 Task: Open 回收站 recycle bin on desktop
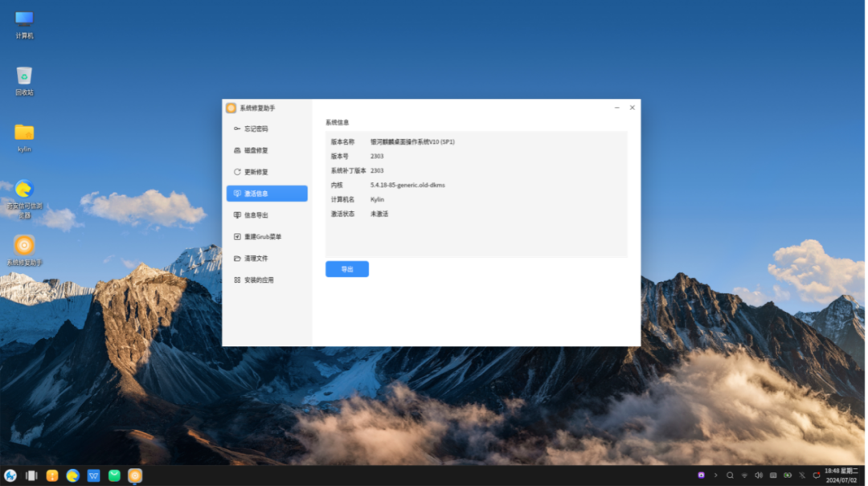24,76
